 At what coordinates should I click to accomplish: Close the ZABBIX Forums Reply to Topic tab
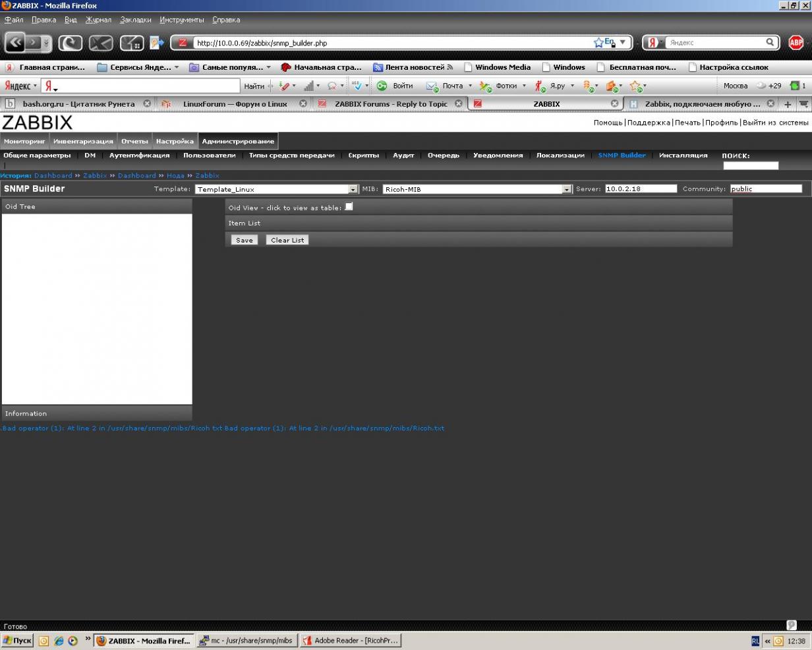tap(459, 103)
